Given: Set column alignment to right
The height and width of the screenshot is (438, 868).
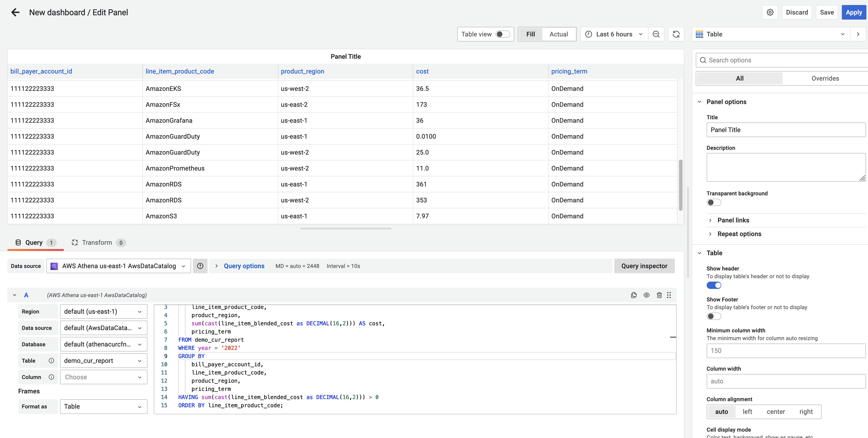Looking at the screenshot, I should point(806,411).
